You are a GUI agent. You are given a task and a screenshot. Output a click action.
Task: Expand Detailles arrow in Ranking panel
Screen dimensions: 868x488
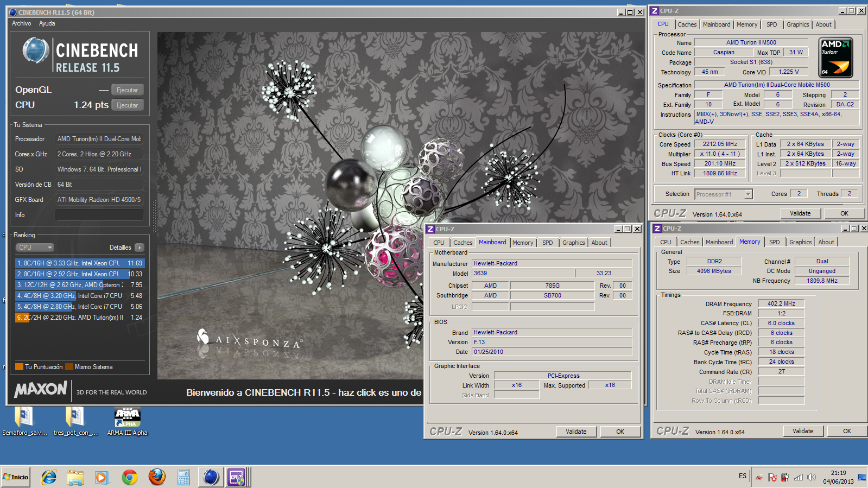tap(140, 248)
